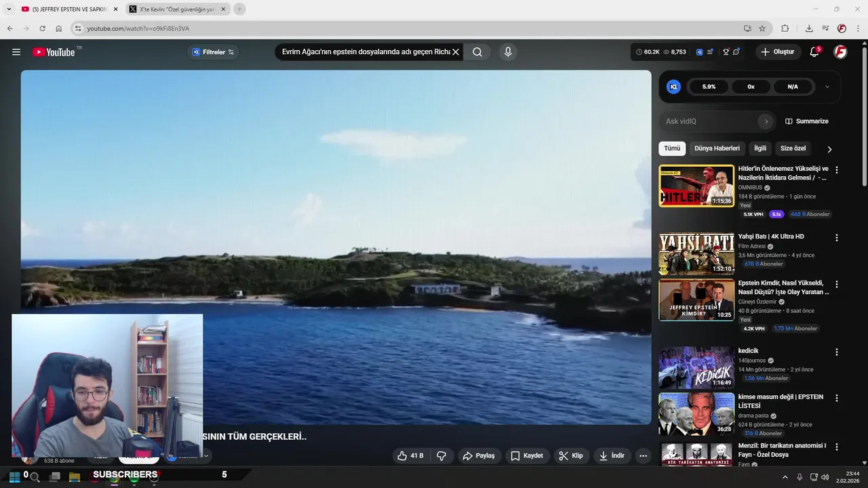Open vidIQ chat bubble icon in header
This screenshot has width=868, height=488.
coord(736,52)
